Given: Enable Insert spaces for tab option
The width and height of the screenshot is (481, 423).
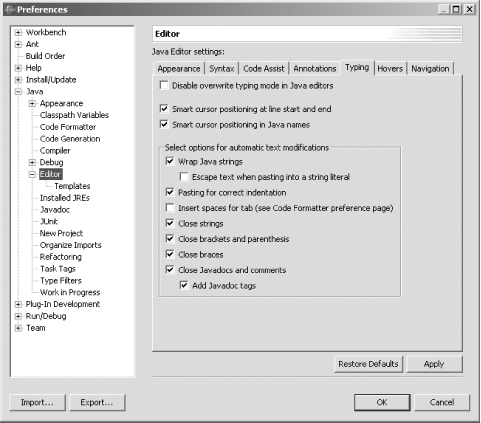Looking at the screenshot, I should click(x=170, y=208).
